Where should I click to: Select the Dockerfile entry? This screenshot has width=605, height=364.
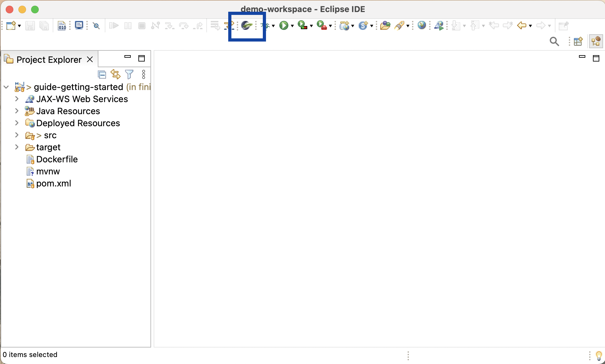57,159
